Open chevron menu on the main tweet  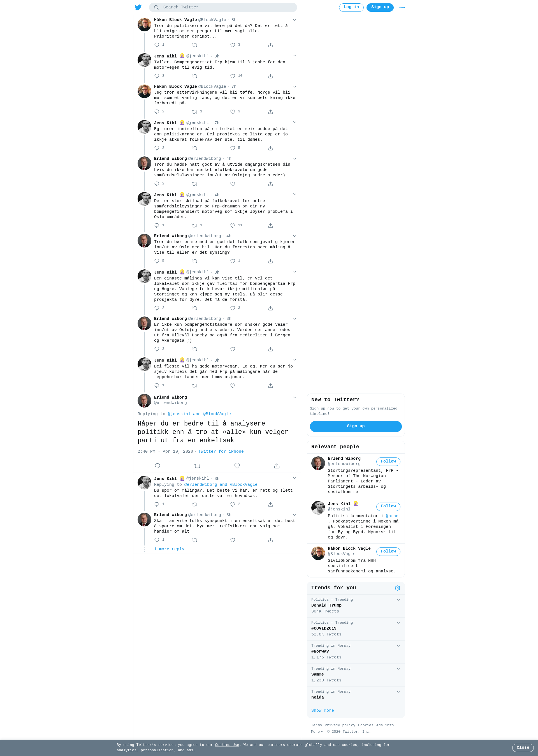(294, 397)
